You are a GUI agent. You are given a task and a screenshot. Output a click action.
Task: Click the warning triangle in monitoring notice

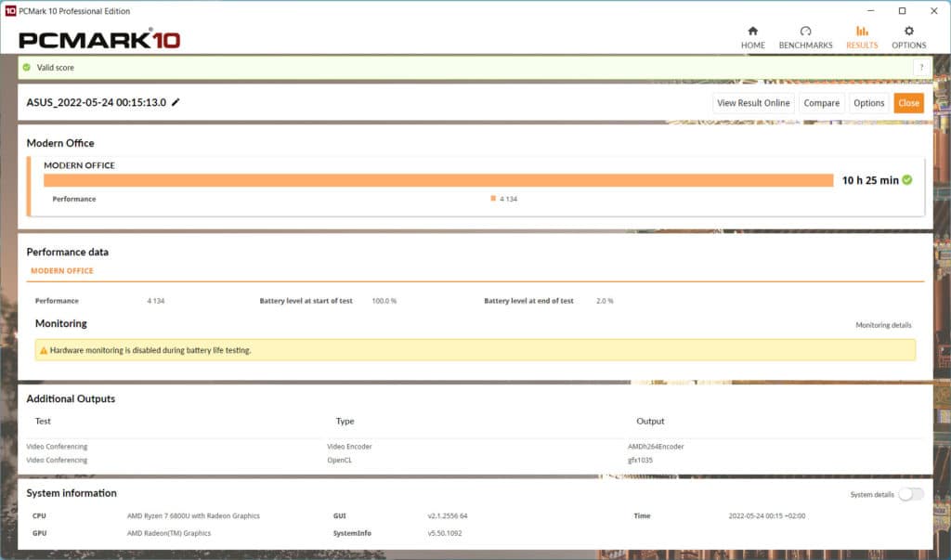(x=43, y=350)
